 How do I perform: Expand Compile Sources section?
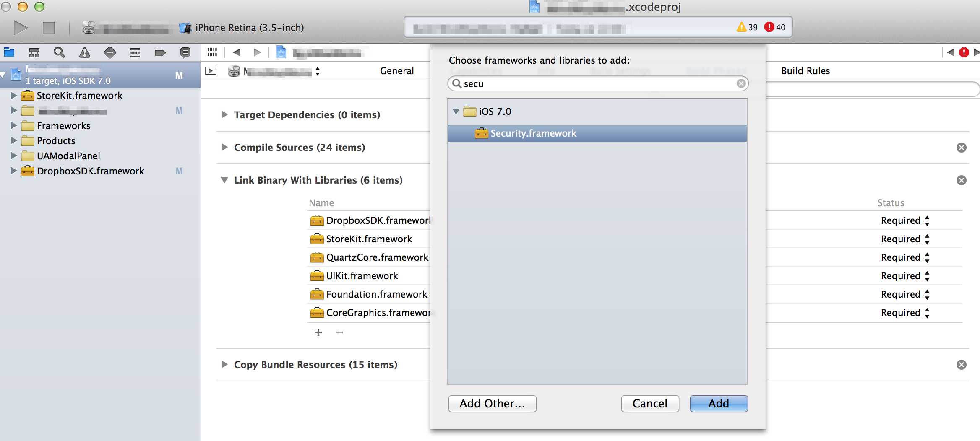pyautogui.click(x=224, y=147)
